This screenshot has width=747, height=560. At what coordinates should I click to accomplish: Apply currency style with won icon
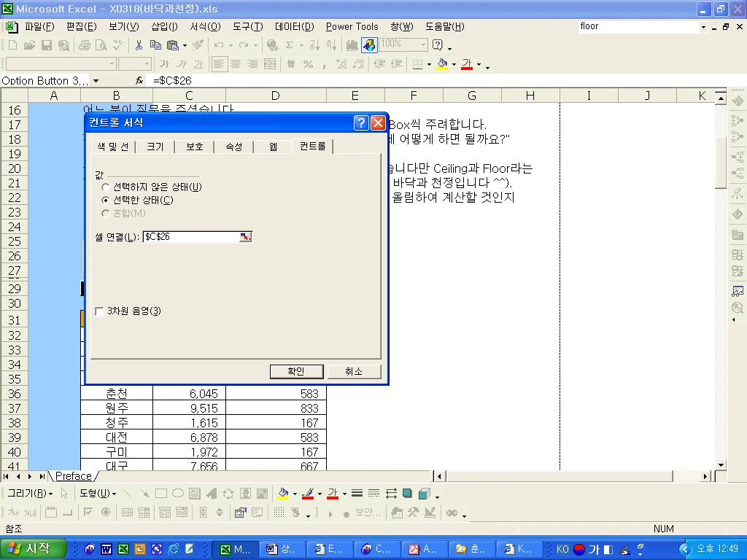pos(291,64)
